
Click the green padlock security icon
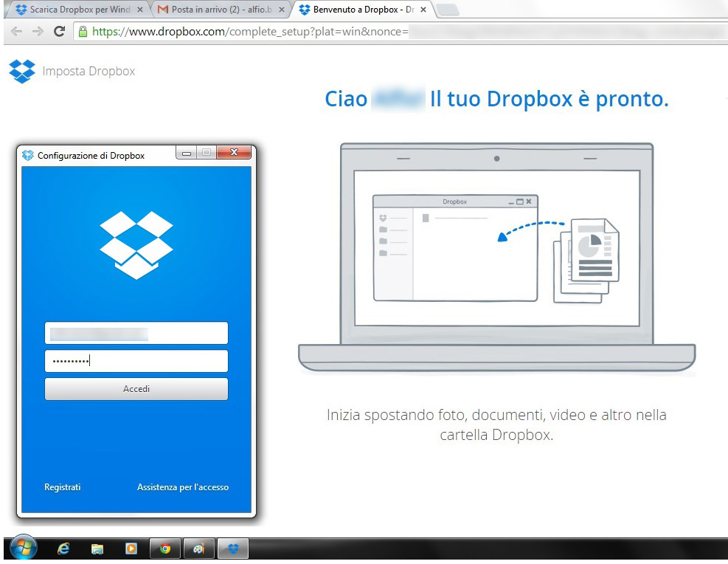tap(83, 32)
